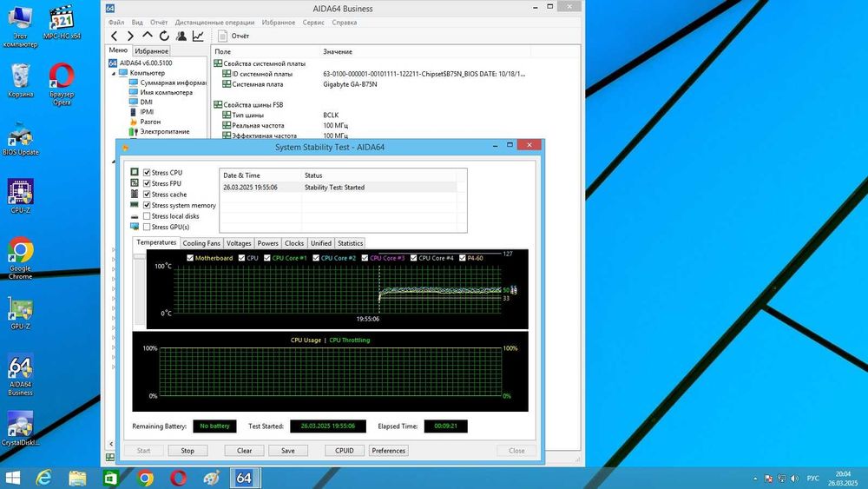
Task: Uncheck Stress FPU checkbox
Action: (147, 183)
